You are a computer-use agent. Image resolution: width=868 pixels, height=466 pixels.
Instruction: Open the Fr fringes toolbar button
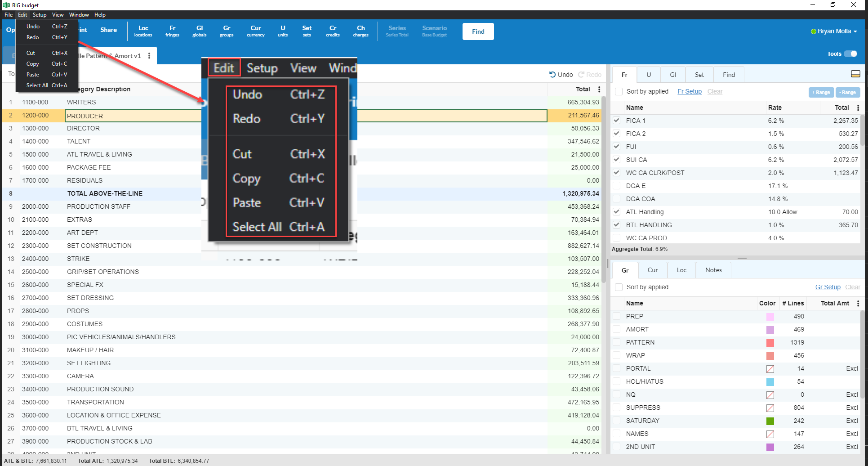[172, 31]
